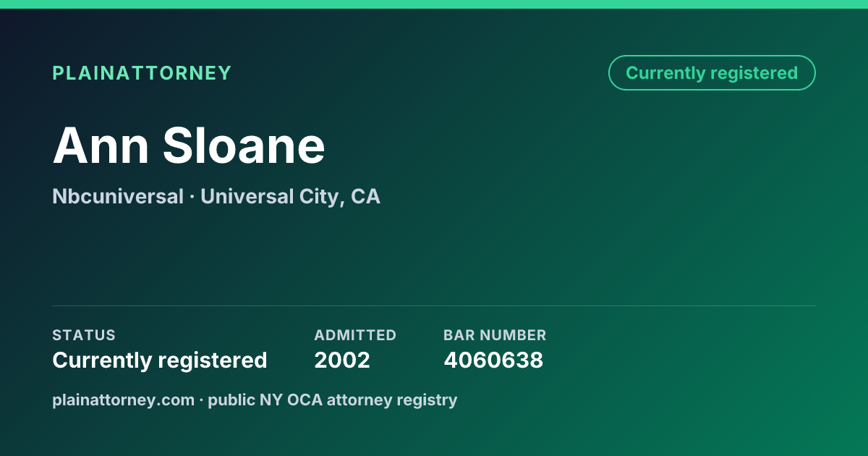Image resolution: width=868 pixels, height=456 pixels.
Task: Click the STATUS label
Action: pos(84,335)
